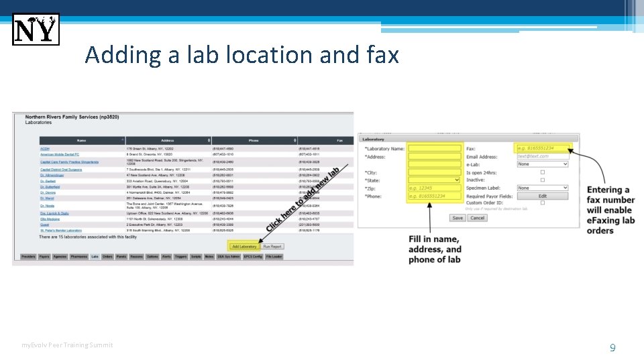Select the Pharmacies tab
Screen dimensions: 644x362
79,257
